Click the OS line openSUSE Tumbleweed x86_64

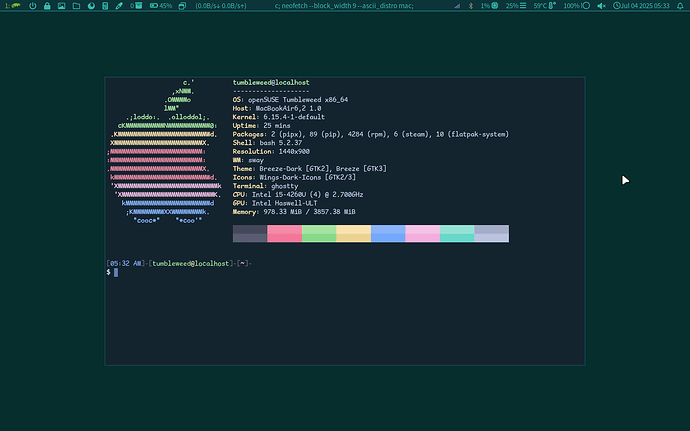click(x=290, y=99)
